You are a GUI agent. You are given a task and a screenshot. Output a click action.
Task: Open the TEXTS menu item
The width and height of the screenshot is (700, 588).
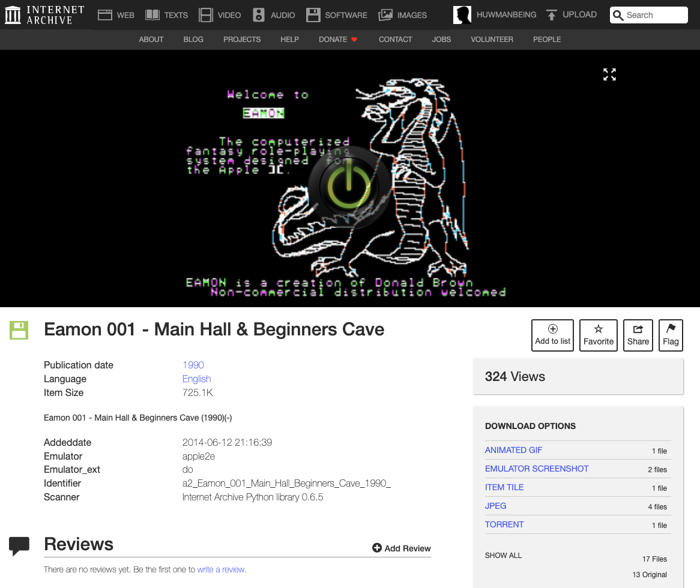176,15
